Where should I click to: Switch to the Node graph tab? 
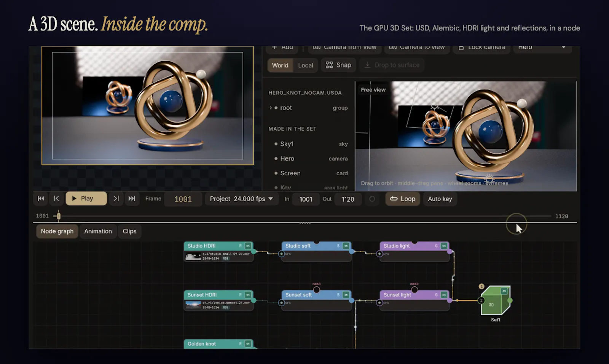point(57,231)
